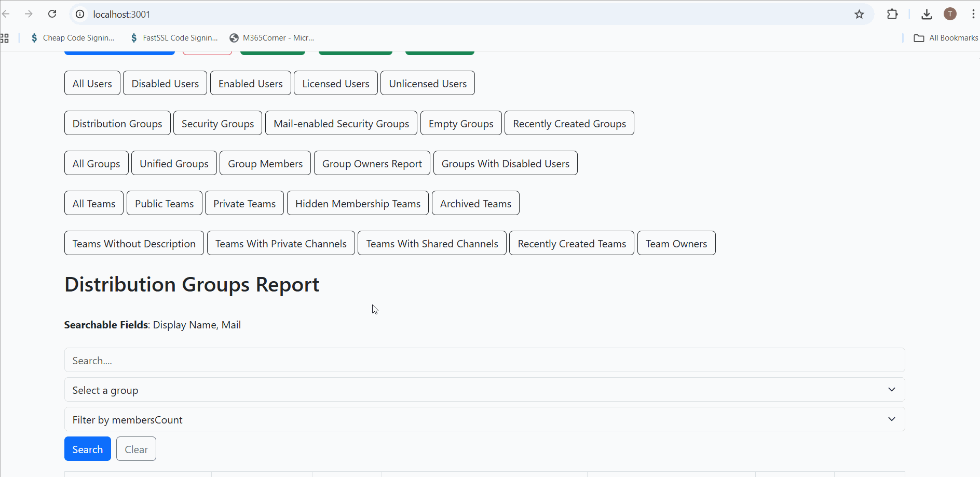Image resolution: width=980 pixels, height=477 pixels.
Task: Show the Unlicensed Users report
Action: click(427, 83)
